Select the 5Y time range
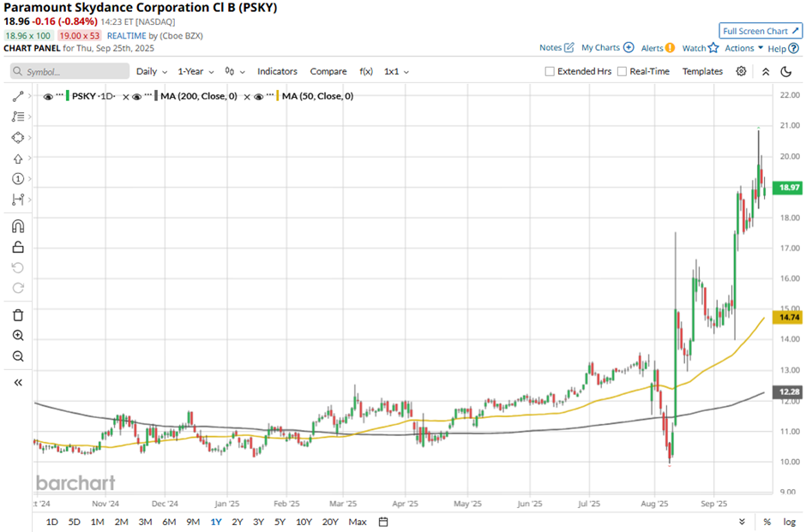The image size is (806, 532). (x=280, y=522)
